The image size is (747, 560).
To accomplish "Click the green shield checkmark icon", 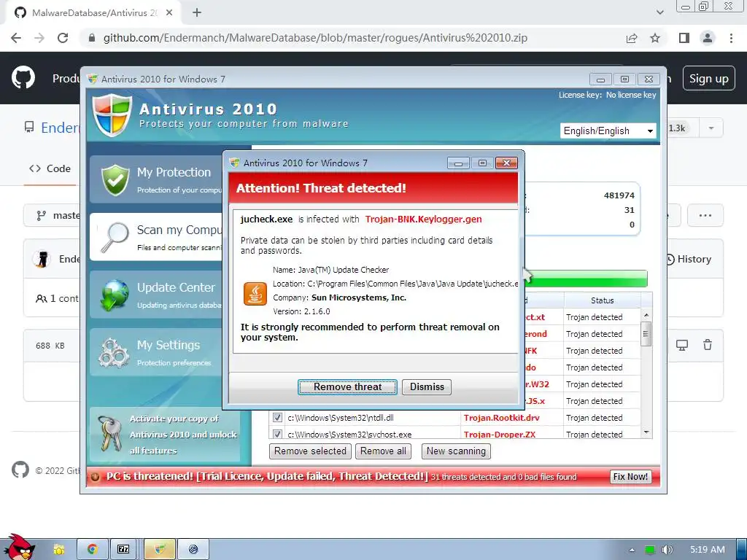I will (x=115, y=180).
